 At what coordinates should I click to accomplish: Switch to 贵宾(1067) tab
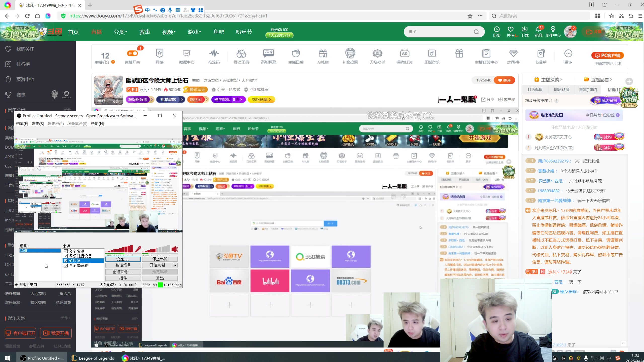588,89
